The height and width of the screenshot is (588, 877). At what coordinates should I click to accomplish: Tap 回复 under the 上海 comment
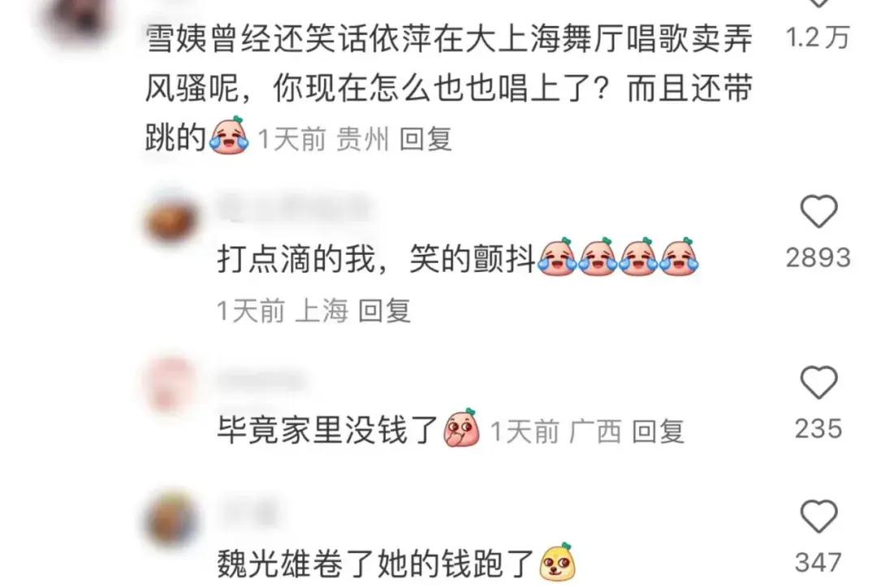384,310
